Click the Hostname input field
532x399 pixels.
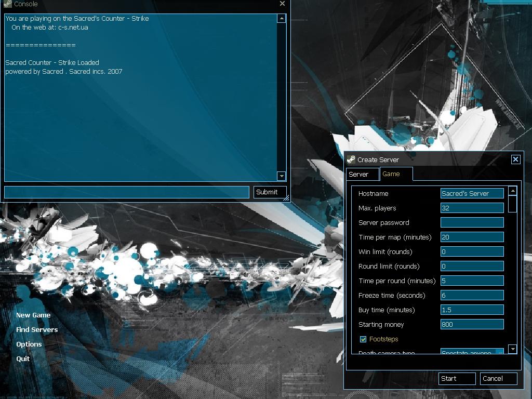pos(472,193)
